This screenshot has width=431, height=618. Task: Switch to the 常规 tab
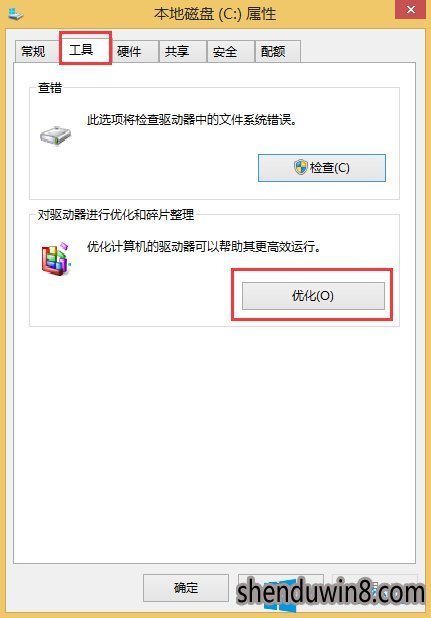[x=33, y=51]
